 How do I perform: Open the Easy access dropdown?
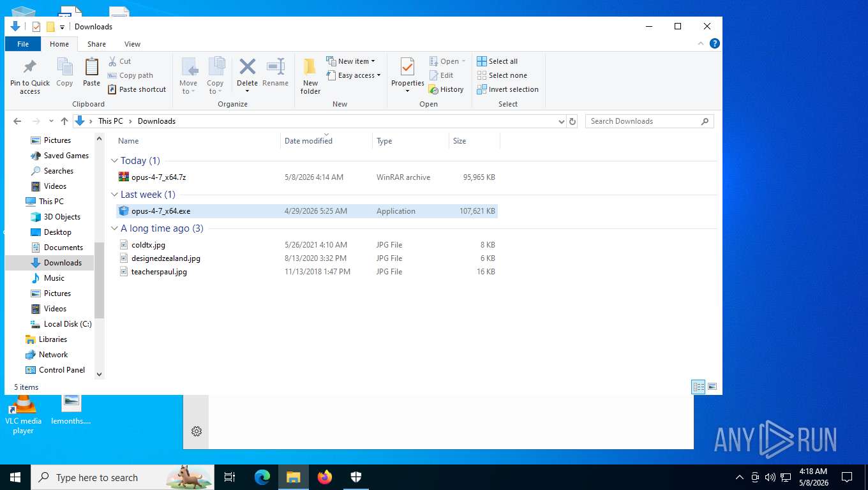pyautogui.click(x=353, y=75)
